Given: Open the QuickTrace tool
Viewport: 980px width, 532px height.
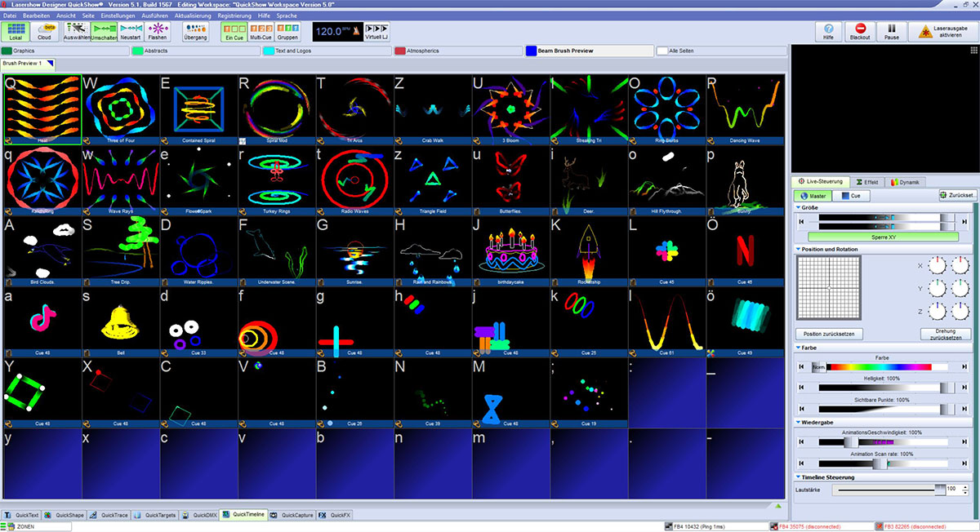Looking at the screenshot, I should coord(109,515).
